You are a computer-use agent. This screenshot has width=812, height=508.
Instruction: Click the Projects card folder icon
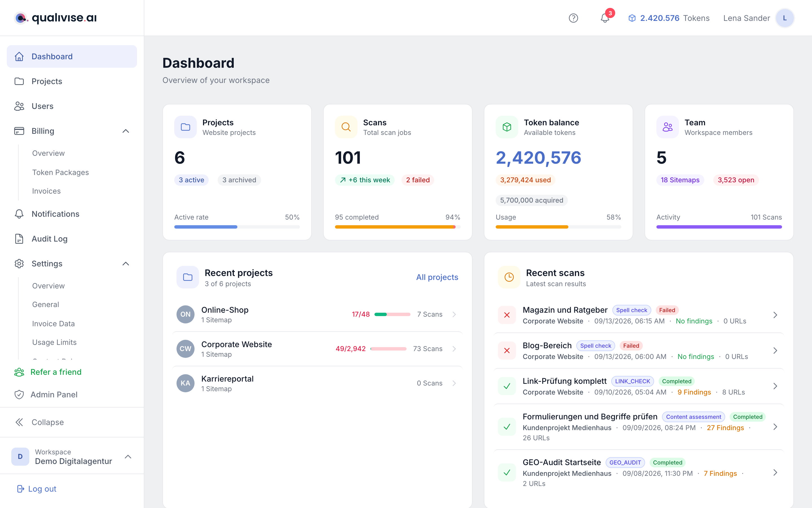[186, 127]
